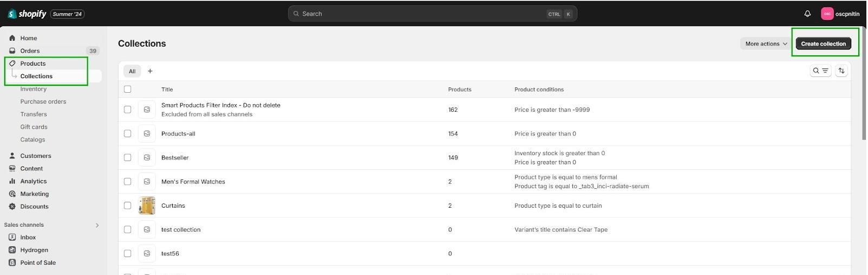
Task: Open Analytics via its bar chart icon
Action: pyautogui.click(x=12, y=181)
